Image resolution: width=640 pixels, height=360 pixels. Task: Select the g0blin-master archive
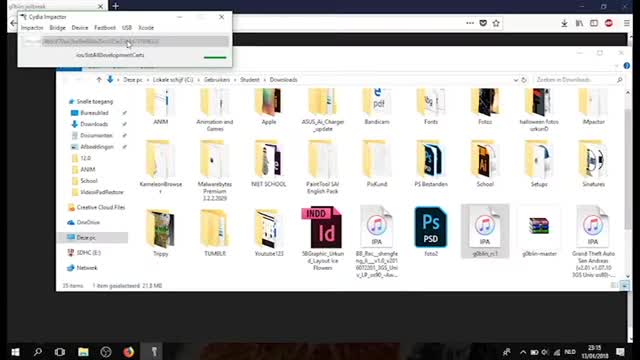click(539, 232)
